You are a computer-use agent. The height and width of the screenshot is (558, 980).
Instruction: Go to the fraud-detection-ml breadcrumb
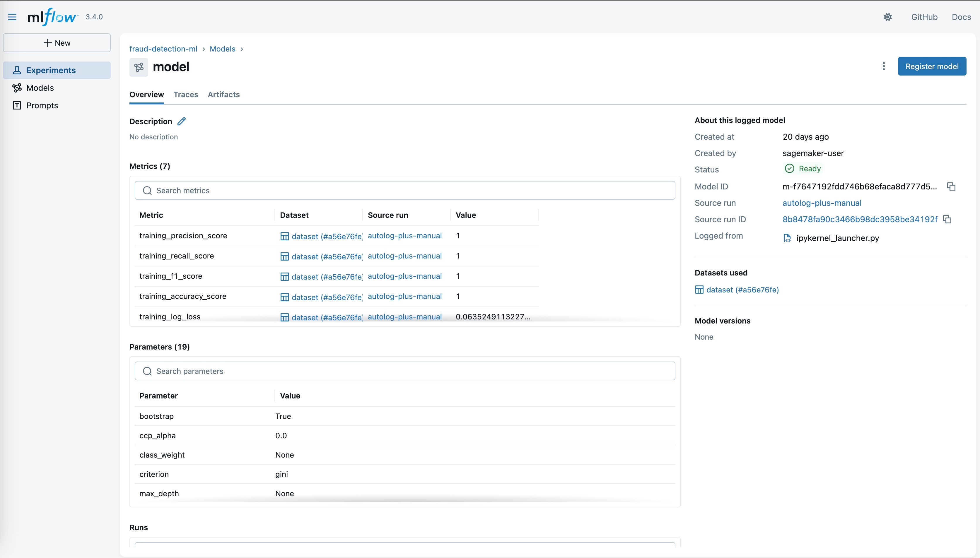click(x=163, y=49)
